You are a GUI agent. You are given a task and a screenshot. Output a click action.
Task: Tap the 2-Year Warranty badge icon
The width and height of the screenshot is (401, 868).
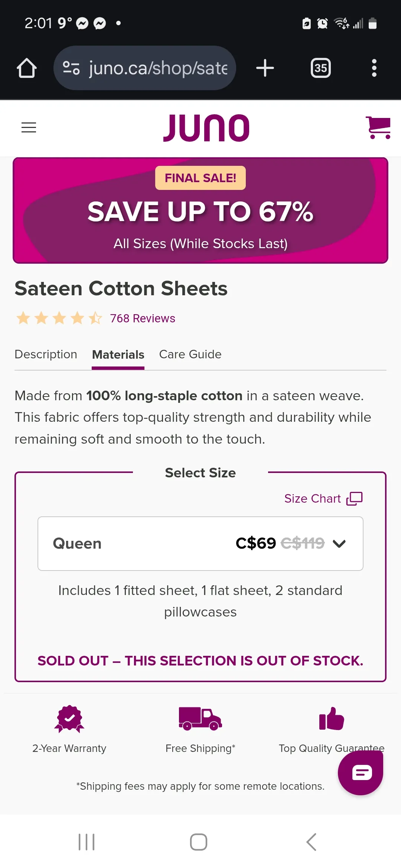tap(69, 719)
